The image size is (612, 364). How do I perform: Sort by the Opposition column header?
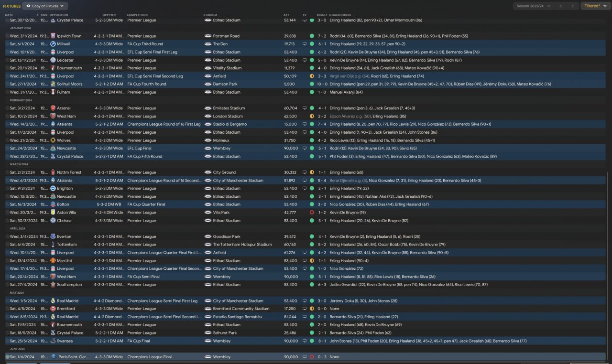tap(59, 15)
